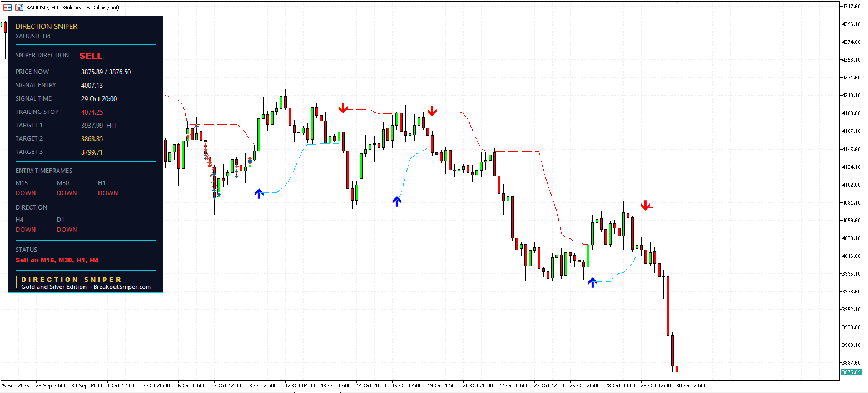Click the BreakoutSniper.com footer text

pos(122,287)
